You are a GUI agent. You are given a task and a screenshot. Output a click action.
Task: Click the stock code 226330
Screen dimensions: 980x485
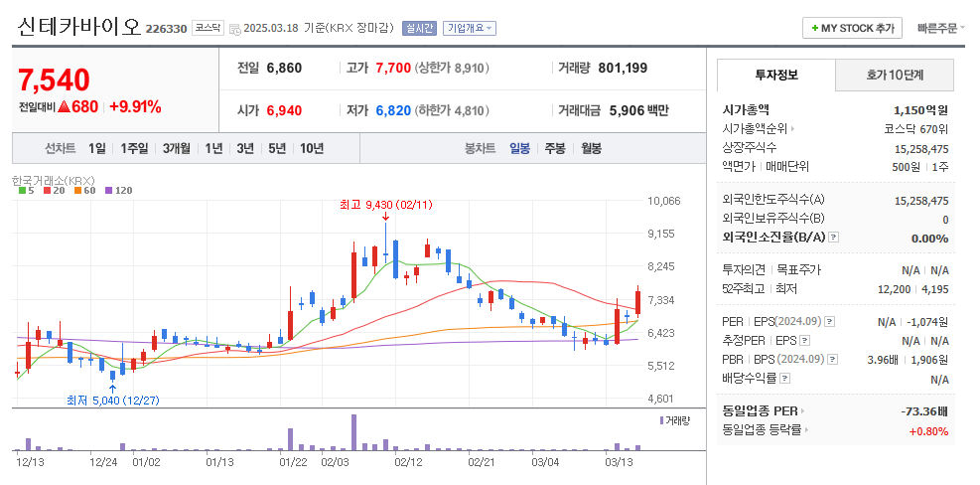166,29
